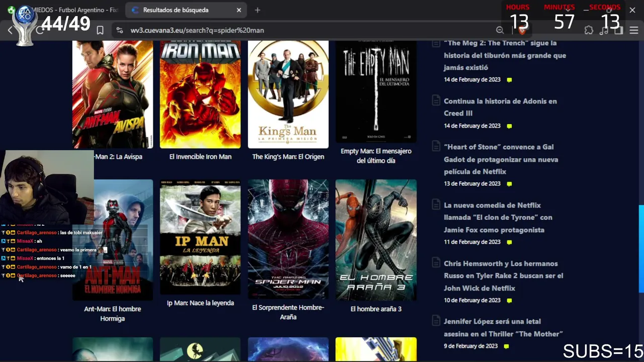Select the Resultados de búsqueda tab
The height and width of the screenshot is (362, 644).
[x=185, y=10]
